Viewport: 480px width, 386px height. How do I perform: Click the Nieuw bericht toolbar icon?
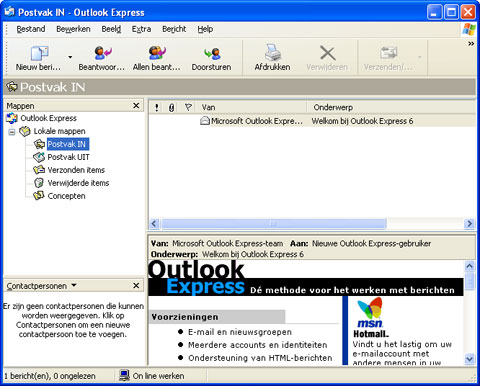coord(39,53)
